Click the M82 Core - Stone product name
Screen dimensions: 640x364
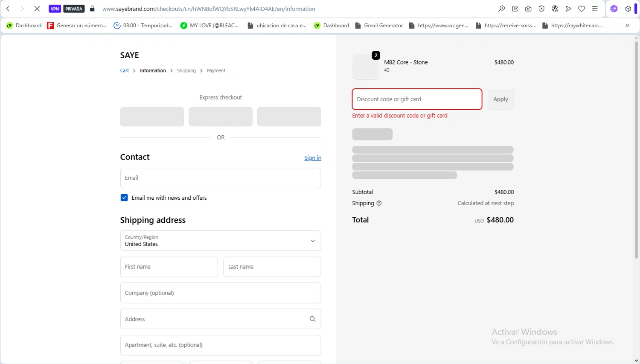point(406,62)
